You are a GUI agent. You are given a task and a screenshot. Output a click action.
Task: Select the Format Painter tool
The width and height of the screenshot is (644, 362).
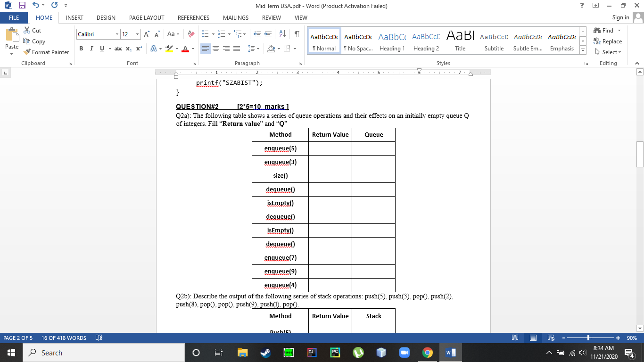46,52
